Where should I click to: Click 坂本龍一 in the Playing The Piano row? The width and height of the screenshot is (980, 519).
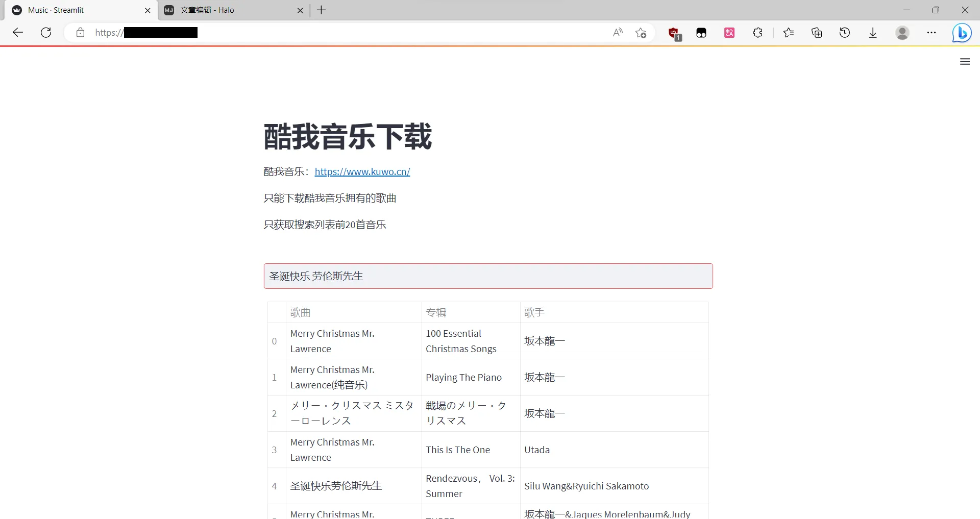tap(545, 377)
